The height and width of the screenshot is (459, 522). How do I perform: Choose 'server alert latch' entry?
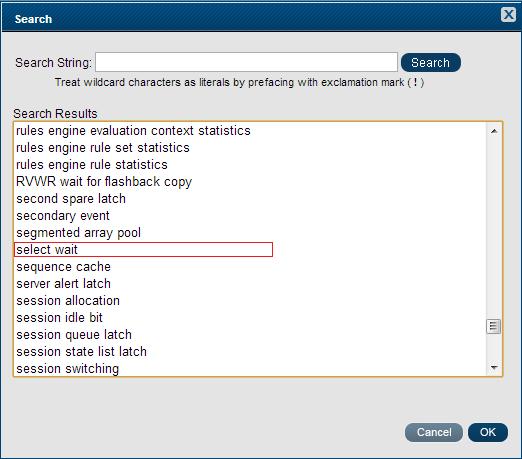pyautogui.click(x=63, y=284)
